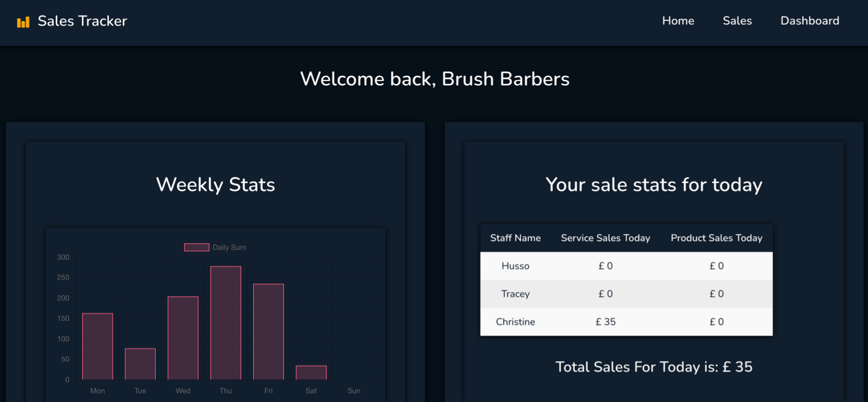Select the shortest Saturday bar
The image size is (868, 402).
pyautogui.click(x=311, y=373)
